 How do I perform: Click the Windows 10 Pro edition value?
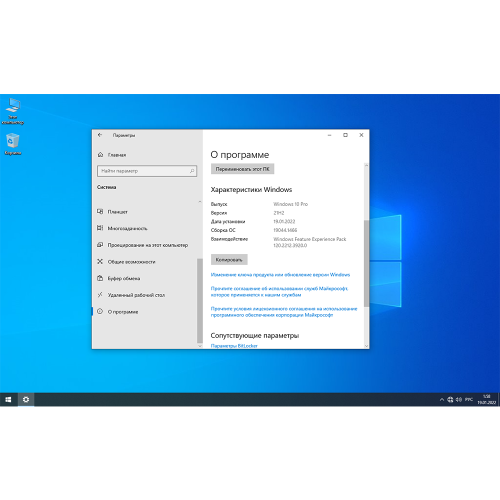coord(291,204)
